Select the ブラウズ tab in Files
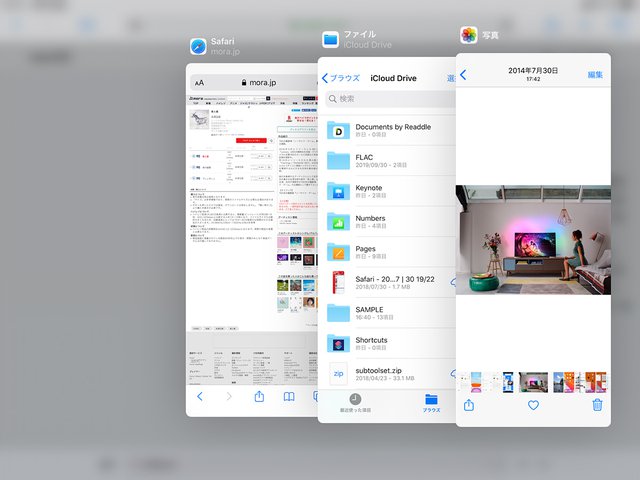This screenshot has height=480, width=640. (x=431, y=403)
